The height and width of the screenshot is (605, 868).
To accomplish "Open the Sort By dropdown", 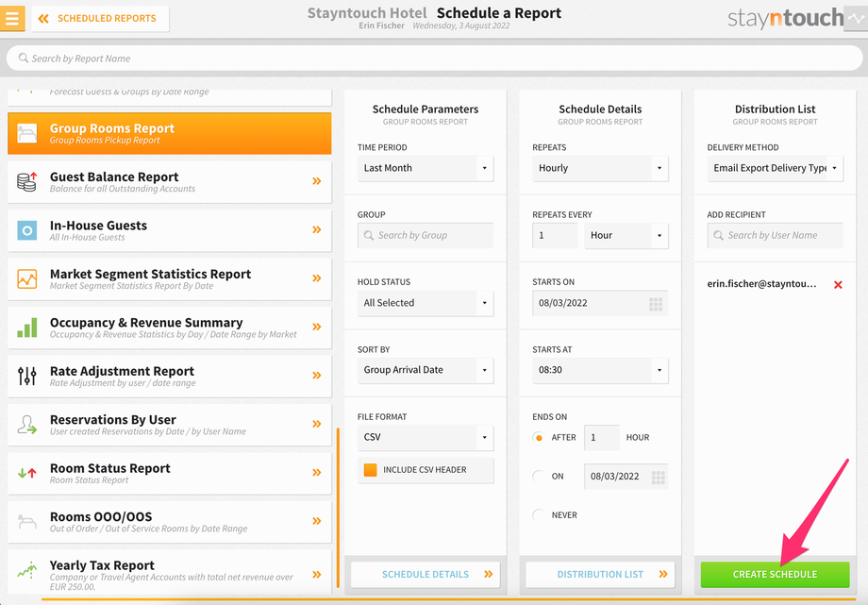I will pyautogui.click(x=426, y=370).
